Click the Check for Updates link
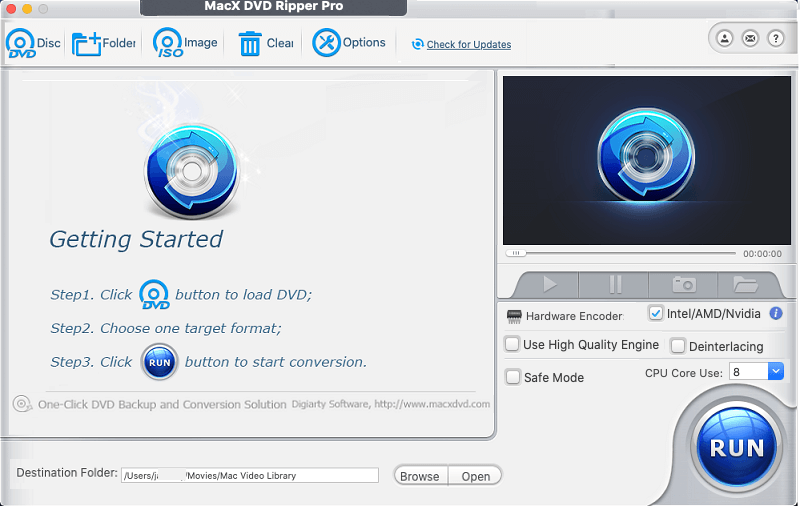This screenshot has width=800, height=506. coord(468,44)
